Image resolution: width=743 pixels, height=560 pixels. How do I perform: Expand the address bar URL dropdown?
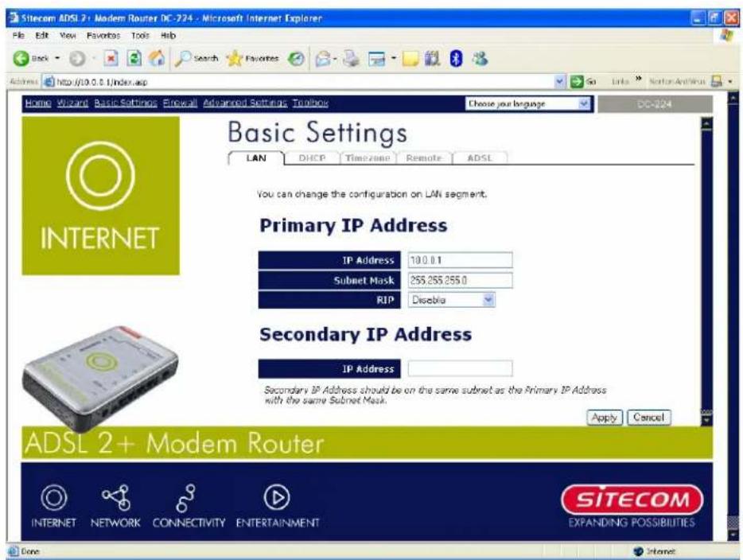tap(559, 81)
